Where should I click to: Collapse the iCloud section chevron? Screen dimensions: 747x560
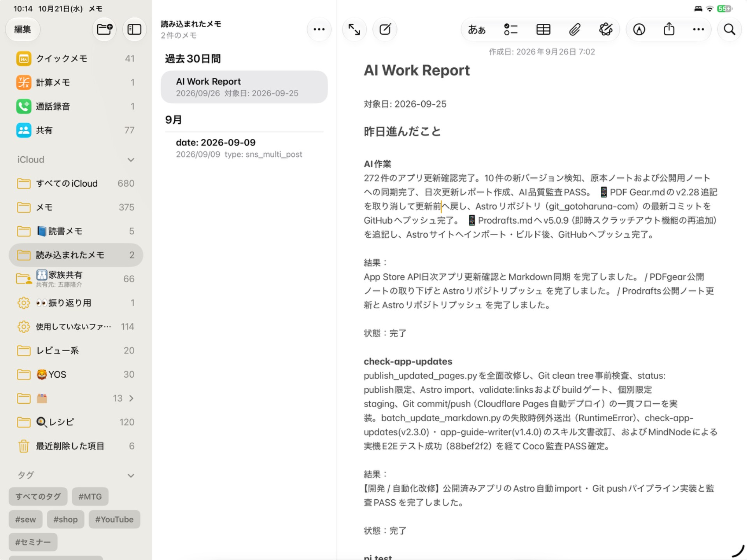tap(131, 160)
